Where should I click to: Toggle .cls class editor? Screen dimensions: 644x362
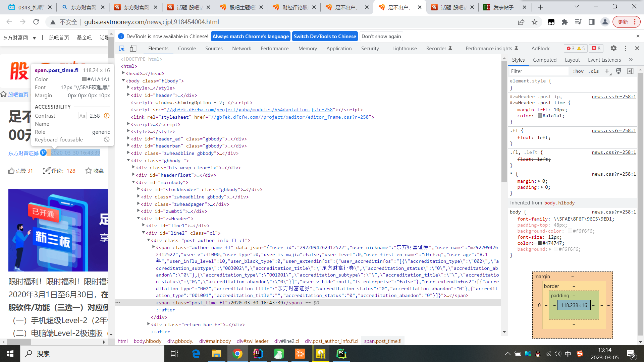(593, 71)
